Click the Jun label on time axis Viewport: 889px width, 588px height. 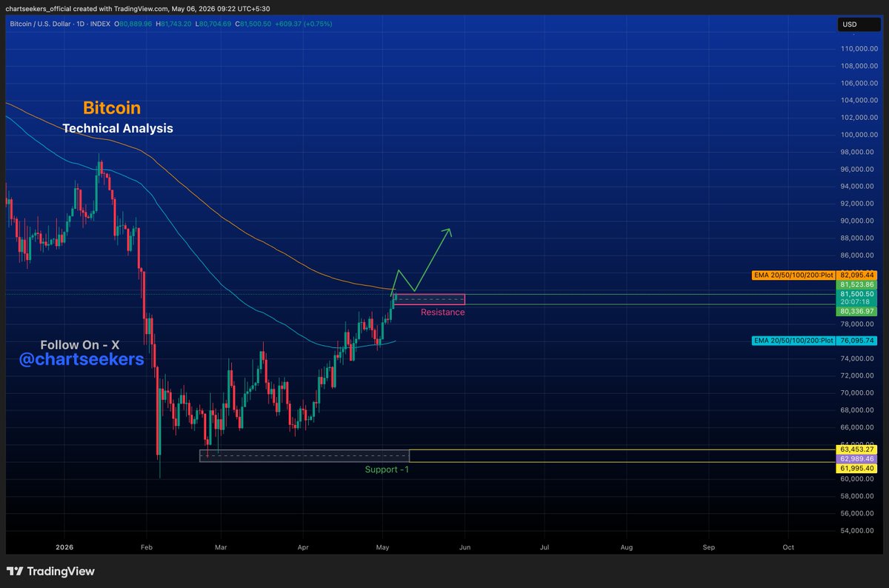[x=465, y=548]
